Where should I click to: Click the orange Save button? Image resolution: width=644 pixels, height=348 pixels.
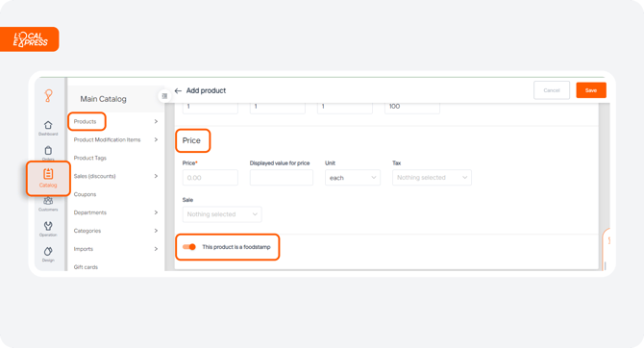click(591, 90)
